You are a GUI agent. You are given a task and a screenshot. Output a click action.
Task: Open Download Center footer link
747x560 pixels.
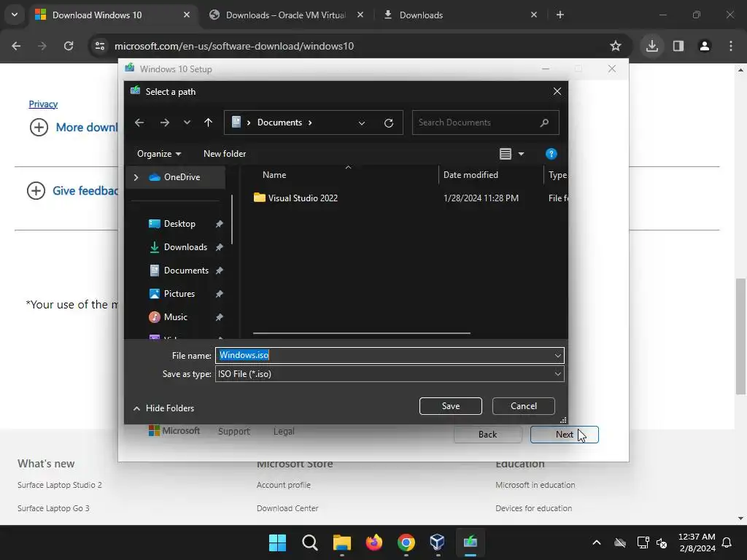tap(287, 508)
